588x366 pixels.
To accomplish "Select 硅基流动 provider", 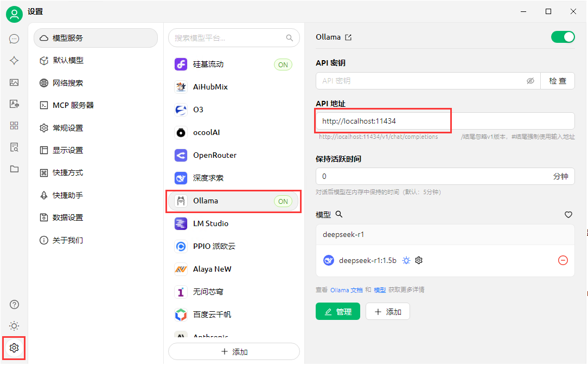I will [234, 64].
